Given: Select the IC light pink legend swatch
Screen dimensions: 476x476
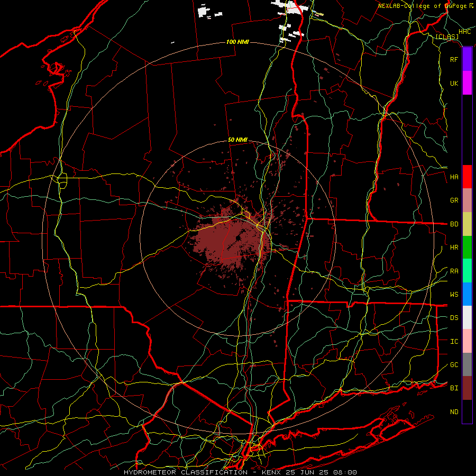Looking at the screenshot, I should pyautogui.click(x=467, y=341).
